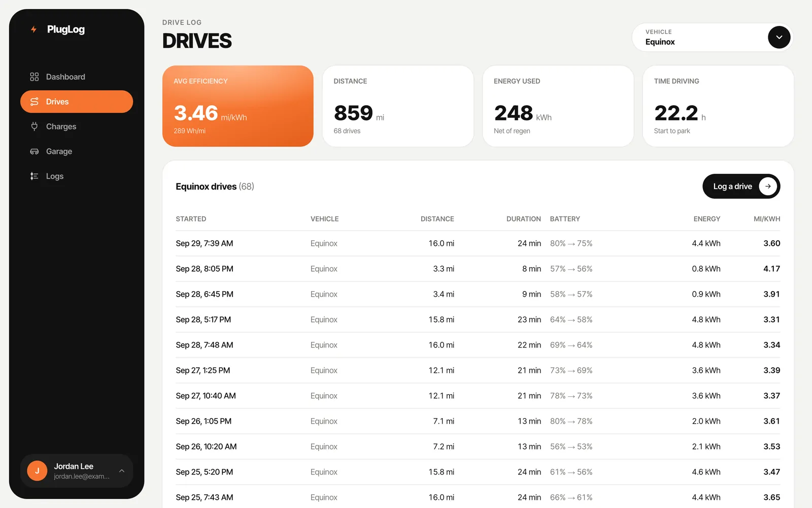
Task: Open the Equinox vehicle selector
Action: point(712,37)
